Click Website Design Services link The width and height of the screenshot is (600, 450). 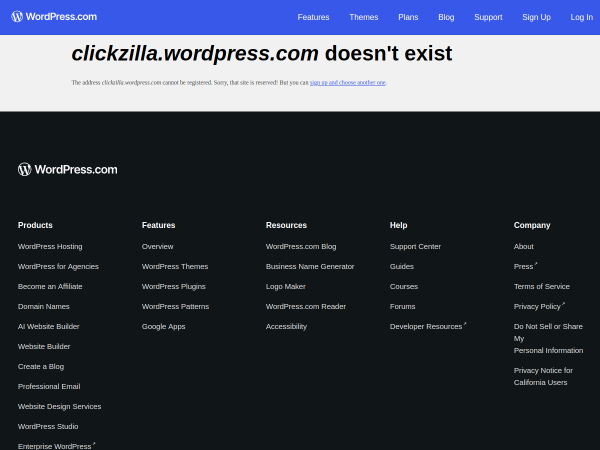pyautogui.click(x=59, y=406)
